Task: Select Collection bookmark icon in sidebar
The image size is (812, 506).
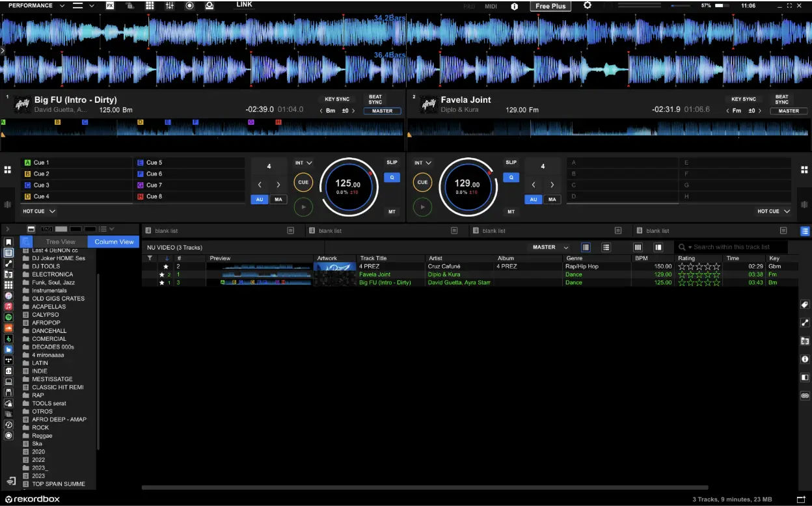Action: click(x=8, y=242)
